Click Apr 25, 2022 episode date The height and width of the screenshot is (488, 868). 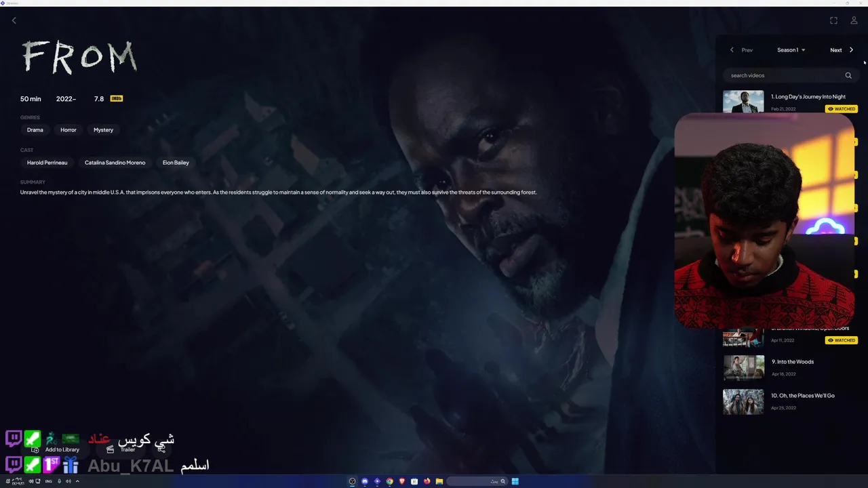point(783,408)
